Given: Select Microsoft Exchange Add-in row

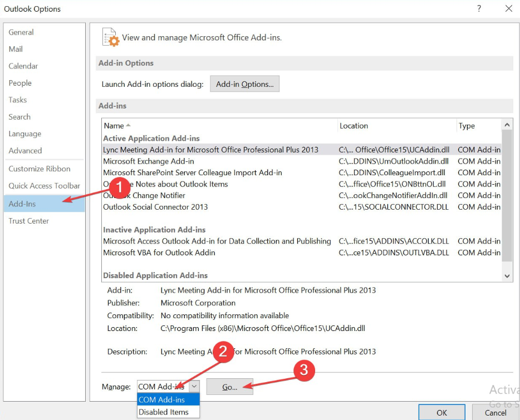Looking at the screenshot, I should (301, 161).
